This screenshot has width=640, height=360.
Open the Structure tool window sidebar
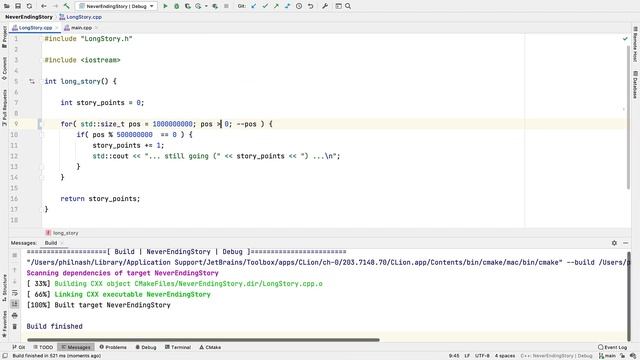tap(4, 288)
